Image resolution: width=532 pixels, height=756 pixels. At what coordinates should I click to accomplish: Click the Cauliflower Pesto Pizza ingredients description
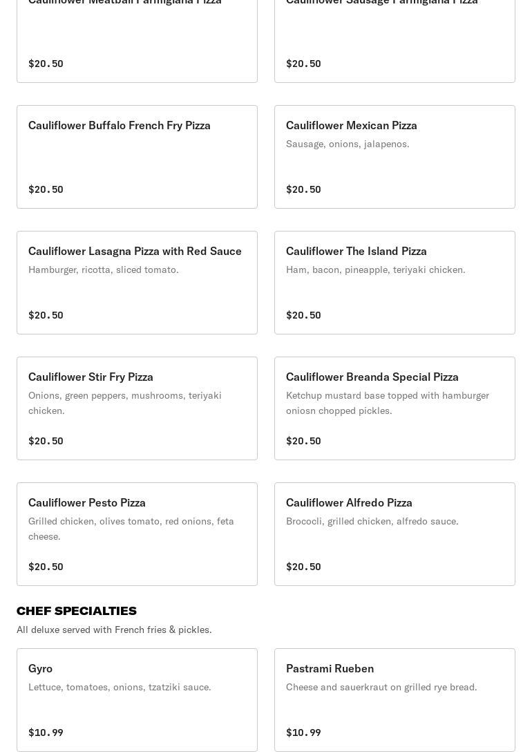(x=131, y=529)
